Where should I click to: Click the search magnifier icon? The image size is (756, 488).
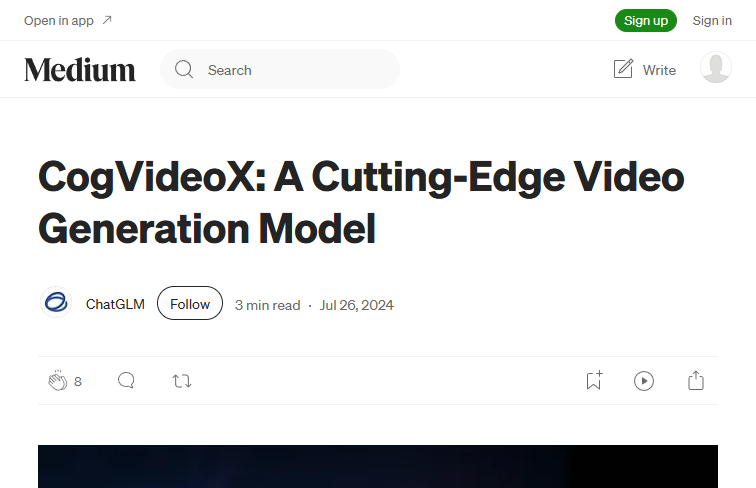pyautogui.click(x=184, y=69)
